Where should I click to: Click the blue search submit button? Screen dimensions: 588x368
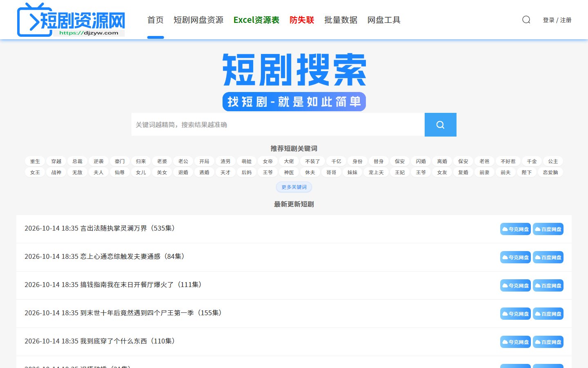(x=440, y=125)
